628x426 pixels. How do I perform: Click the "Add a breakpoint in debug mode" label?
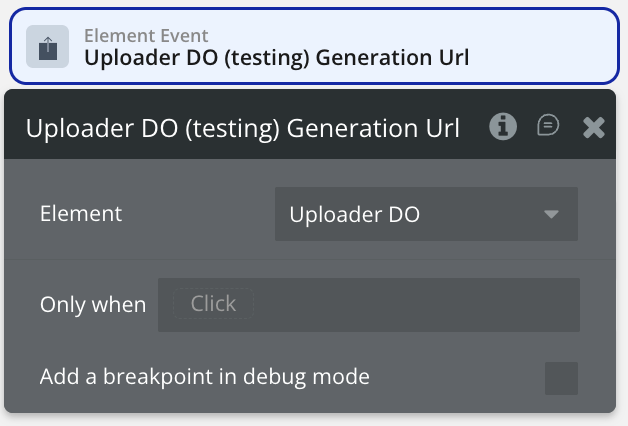point(205,378)
